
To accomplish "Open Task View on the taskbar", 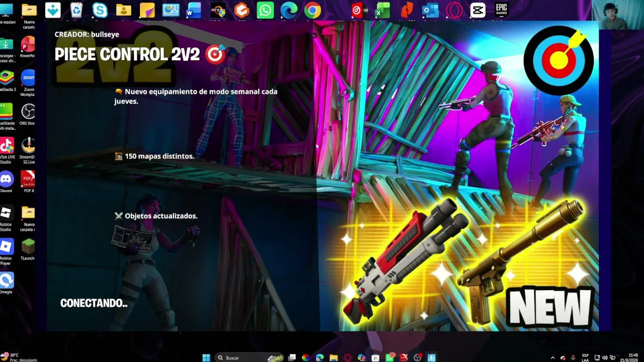I will pyautogui.click(x=292, y=358).
